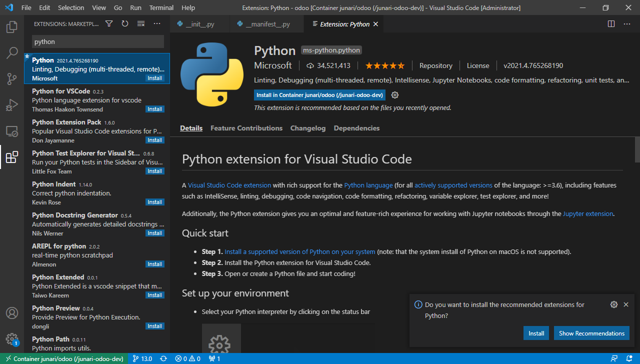
Task: Open the Search view icon
Action: click(x=12, y=53)
